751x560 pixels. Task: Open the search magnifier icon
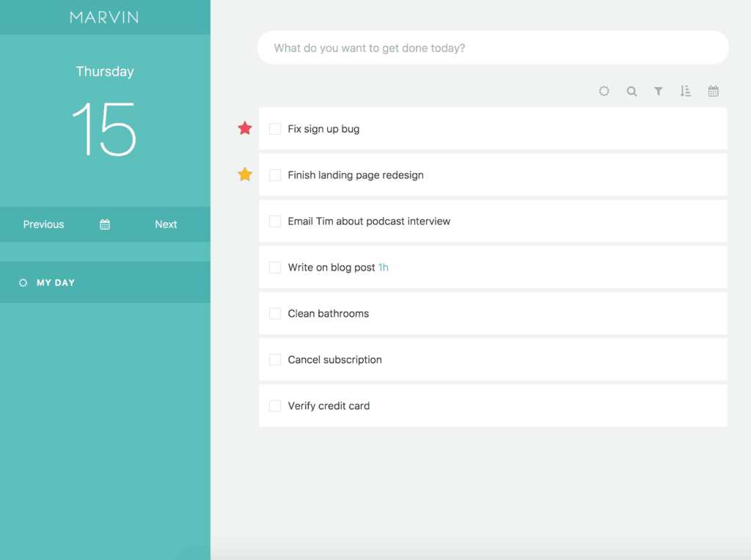point(631,91)
